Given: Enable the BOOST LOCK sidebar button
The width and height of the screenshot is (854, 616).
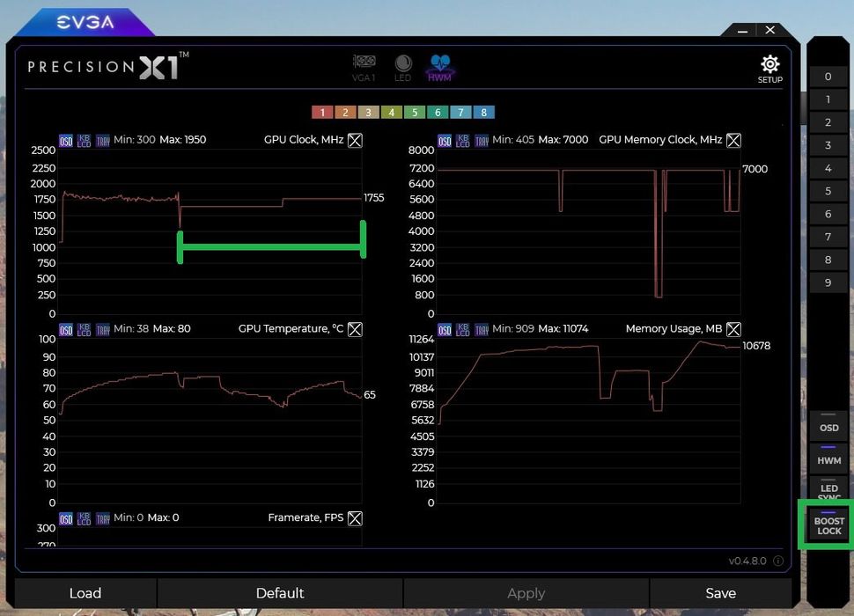Looking at the screenshot, I should pyautogui.click(x=828, y=525).
